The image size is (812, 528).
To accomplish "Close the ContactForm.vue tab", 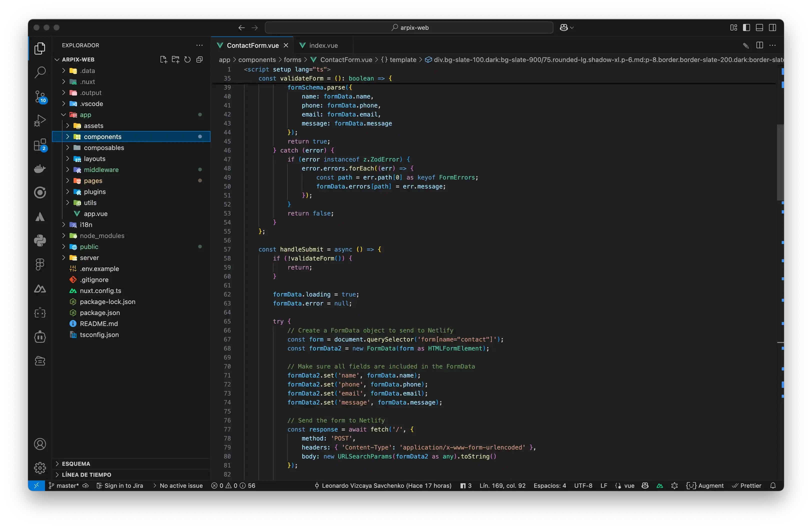I will [x=286, y=45].
